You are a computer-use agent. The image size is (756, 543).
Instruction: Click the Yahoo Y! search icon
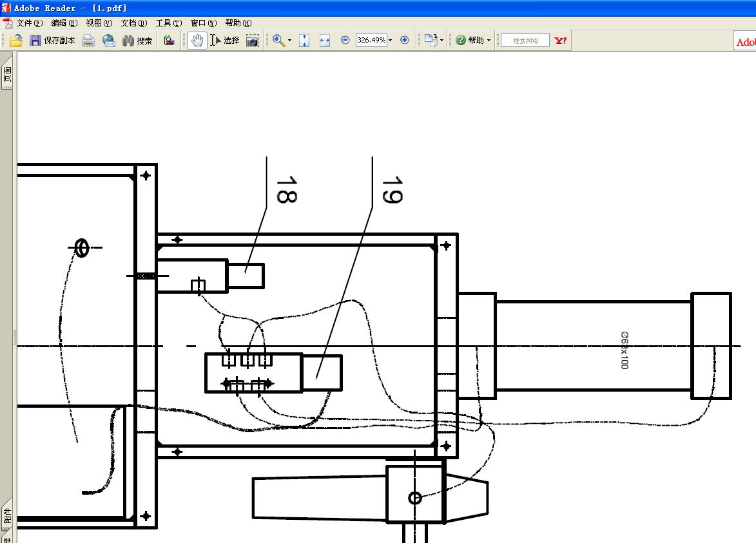560,41
